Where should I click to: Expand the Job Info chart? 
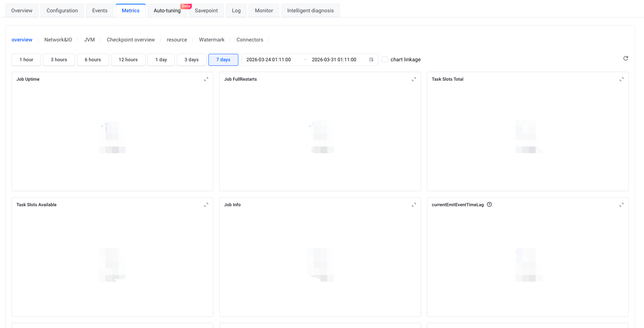coord(414,205)
